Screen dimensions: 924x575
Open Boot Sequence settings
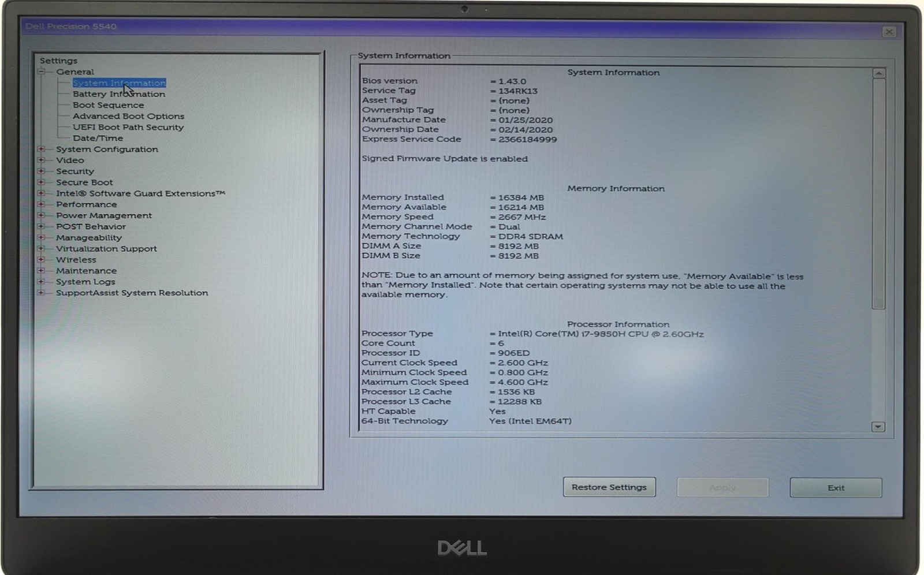tap(109, 105)
